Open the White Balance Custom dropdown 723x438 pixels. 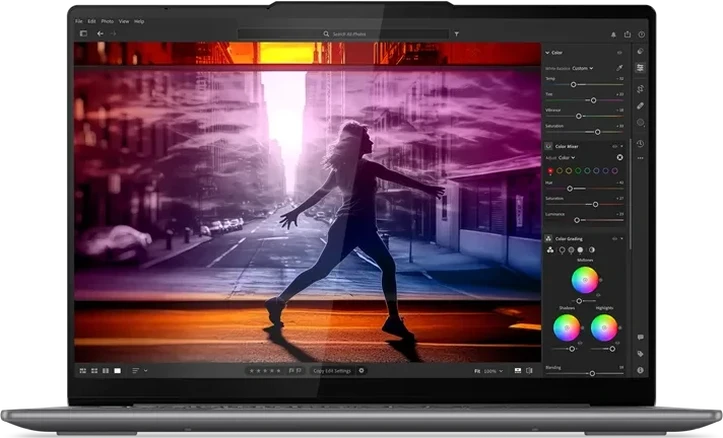tap(582, 68)
